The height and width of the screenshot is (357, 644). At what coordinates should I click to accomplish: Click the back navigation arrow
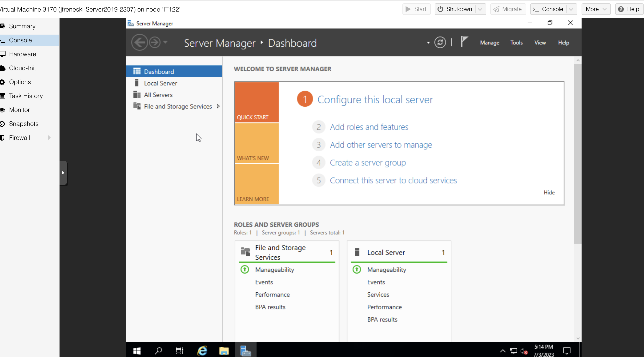click(x=140, y=42)
